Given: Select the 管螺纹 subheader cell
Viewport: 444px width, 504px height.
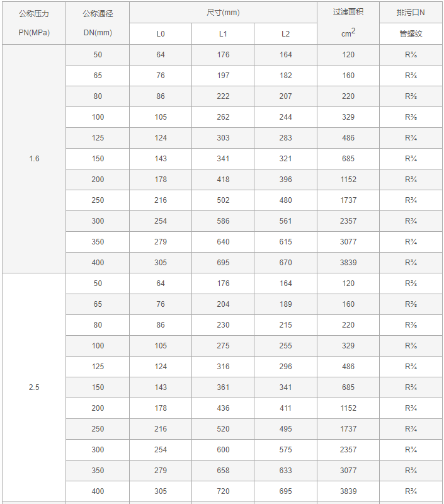Looking at the screenshot, I should 411,34.
